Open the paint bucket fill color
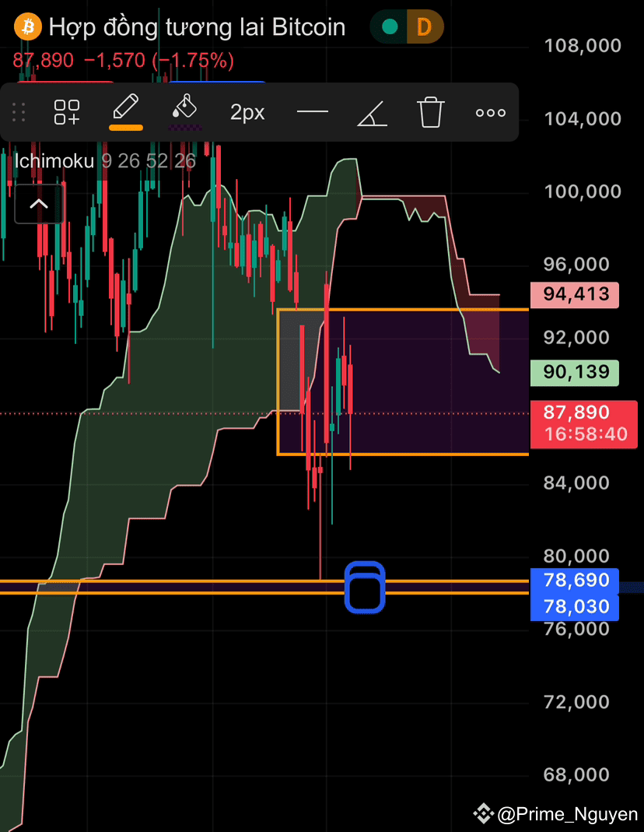 click(x=185, y=111)
